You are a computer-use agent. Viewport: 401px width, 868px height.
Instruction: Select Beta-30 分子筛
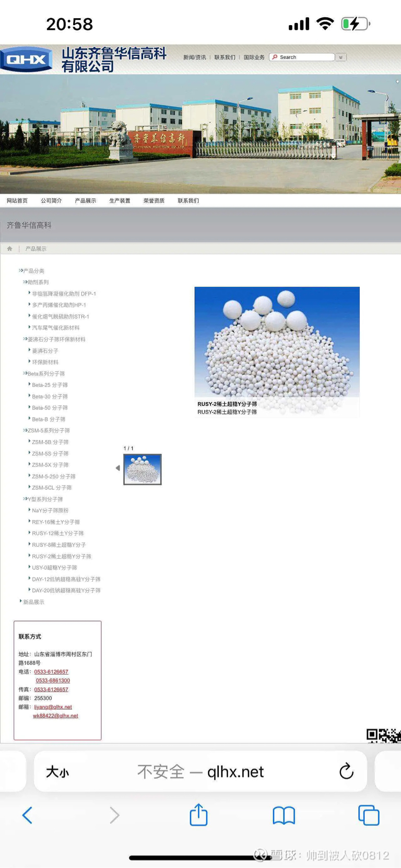[x=50, y=396]
